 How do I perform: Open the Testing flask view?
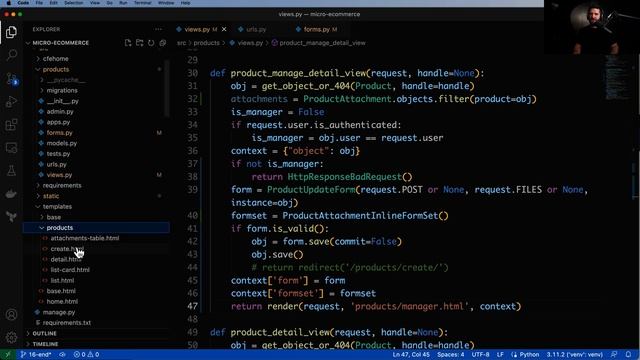pos(11,171)
